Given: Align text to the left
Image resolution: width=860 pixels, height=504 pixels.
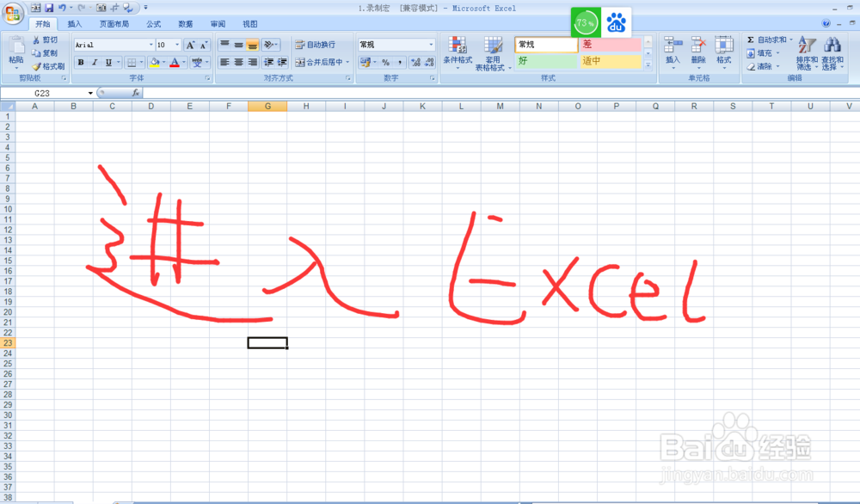Looking at the screenshot, I should [224, 62].
